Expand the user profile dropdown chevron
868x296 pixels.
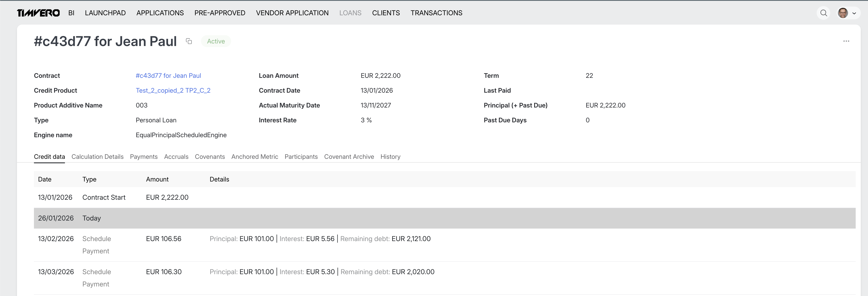(x=854, y=14)
